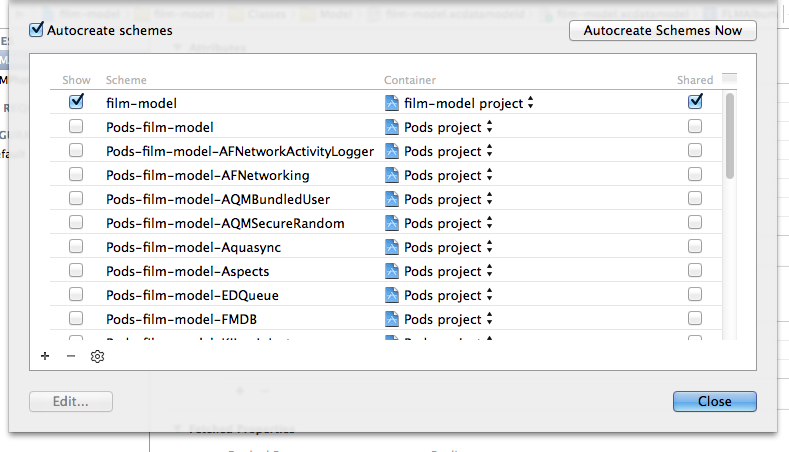Open container dropdown for EDQueue scheme
Viewport: 789px width, 452px height.
coord(490,295)
